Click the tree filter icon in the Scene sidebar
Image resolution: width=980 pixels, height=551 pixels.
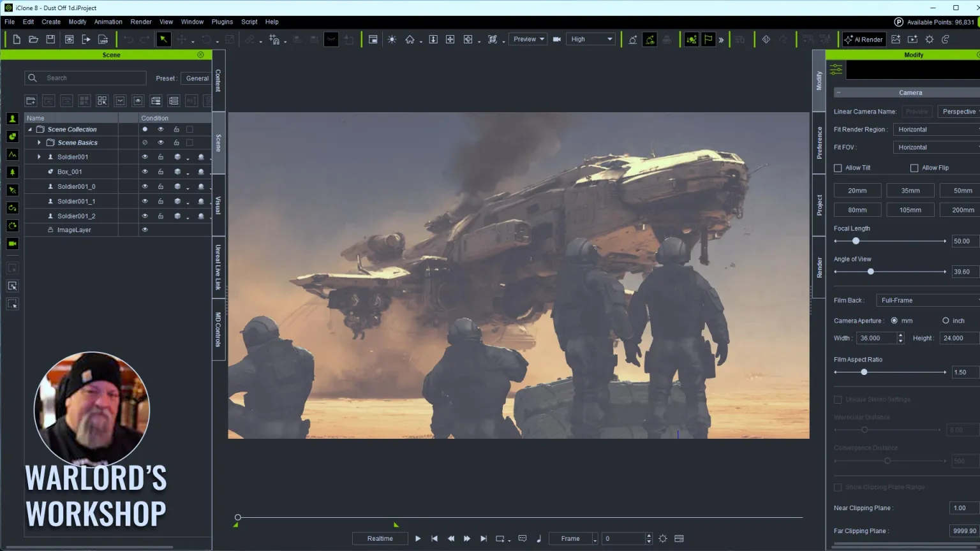(x=12, y=172)
